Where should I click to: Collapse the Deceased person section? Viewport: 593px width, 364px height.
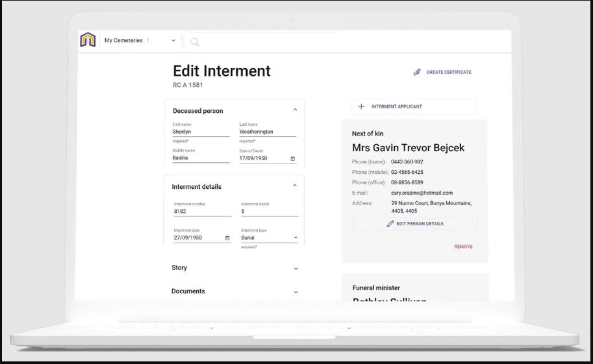tap(295, 110)
